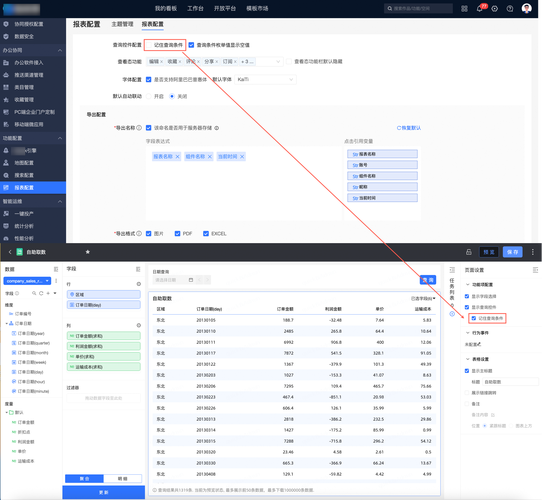This screenshot has width=542, height=500.
Task: Click the star favorite icon beside 自助取数
Action: coord(88,252)
